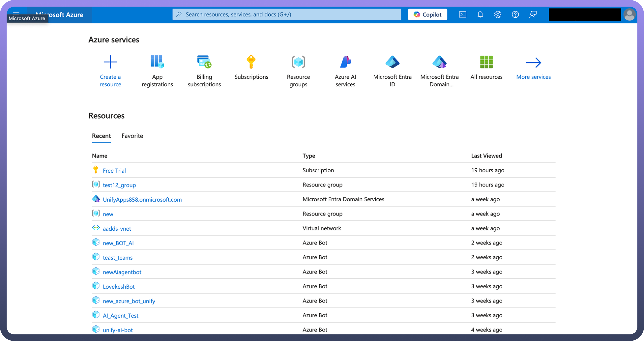Open Azure AI services icon

345,62
